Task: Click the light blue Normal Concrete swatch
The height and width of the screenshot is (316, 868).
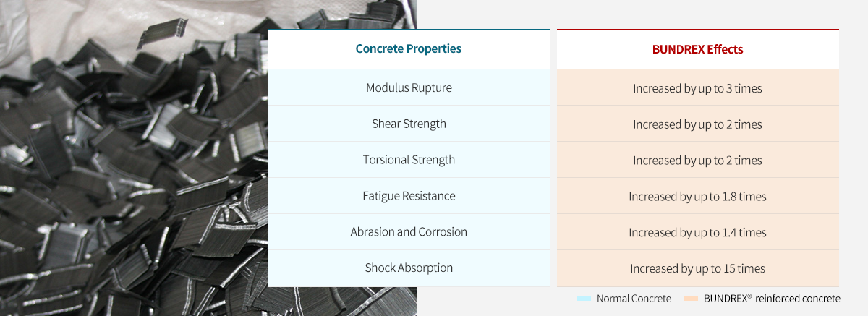Action: point(584,299)
